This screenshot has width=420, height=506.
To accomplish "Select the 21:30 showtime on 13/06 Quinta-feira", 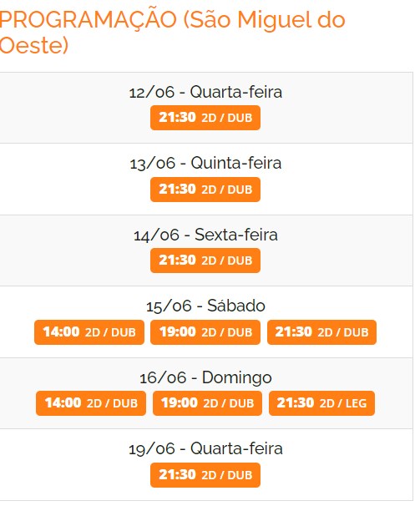I will (205, 190).
